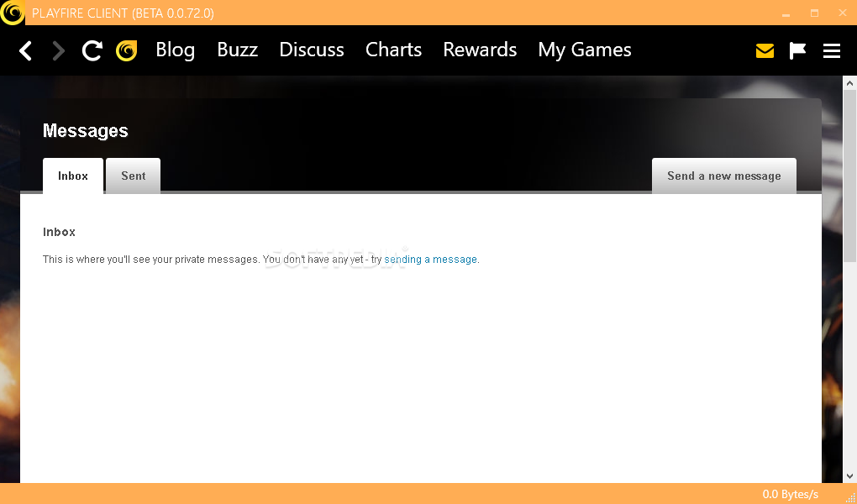857x504 pixels.
Task: Follow the sending a message link
Action: (x=431, y=260)
